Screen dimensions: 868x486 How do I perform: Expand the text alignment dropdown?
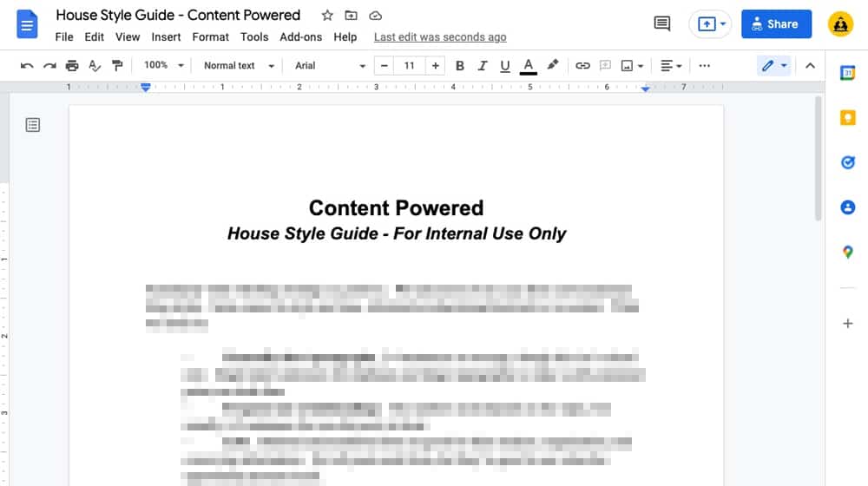tap(671, 66)
